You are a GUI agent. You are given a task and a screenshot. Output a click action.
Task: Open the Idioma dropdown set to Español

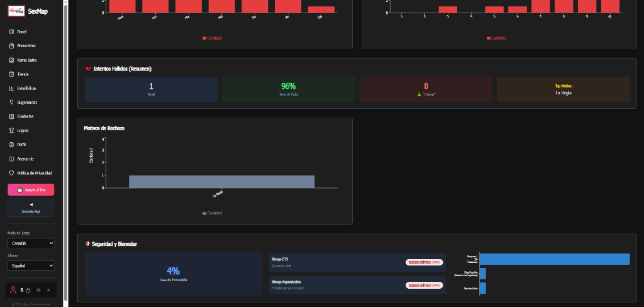click(31, 266)
